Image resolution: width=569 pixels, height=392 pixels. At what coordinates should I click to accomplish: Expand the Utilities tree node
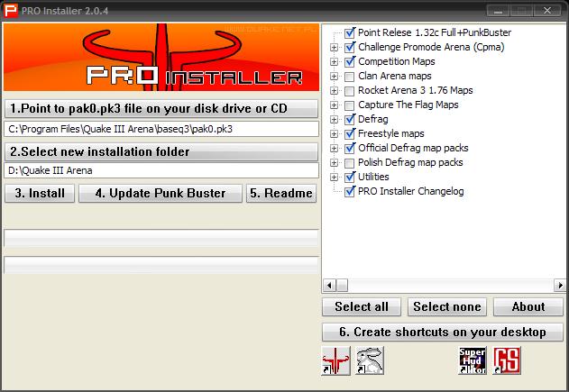pyautogui.click(x=335, y=177)
